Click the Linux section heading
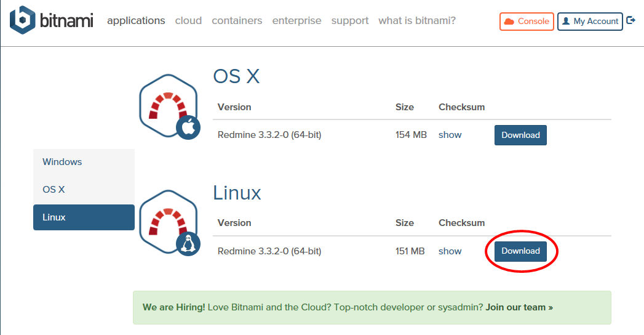Image resolution: width=644 pixels, height=335 pixels. [x=237, y=193]
